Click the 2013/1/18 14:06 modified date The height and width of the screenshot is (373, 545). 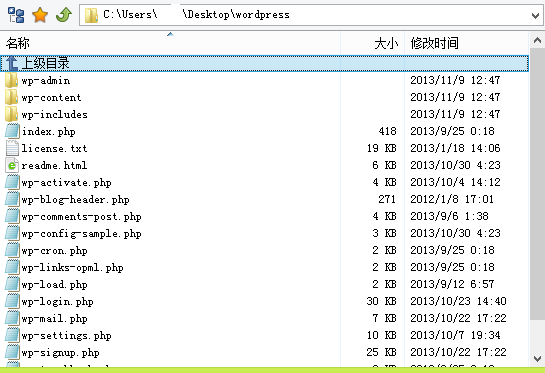pos(455,148)
